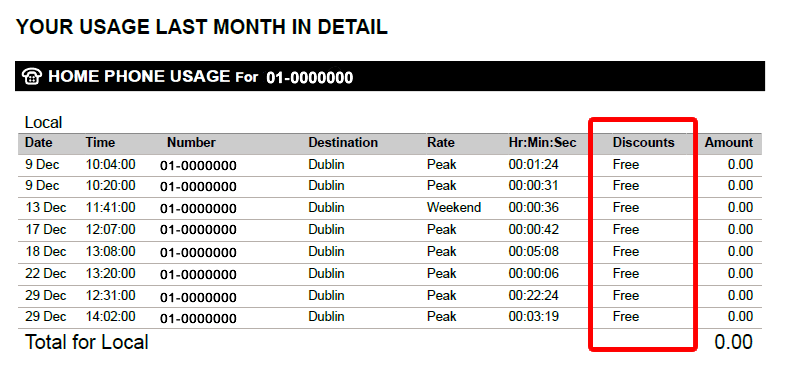
Task: Click the 00:05:08 duration cell
Action: 533,252
